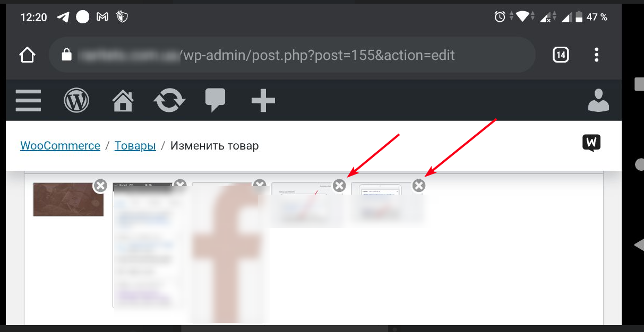Open Chrome three-dot menu
This screenshot has height=332, width=644.
(597, 55)
